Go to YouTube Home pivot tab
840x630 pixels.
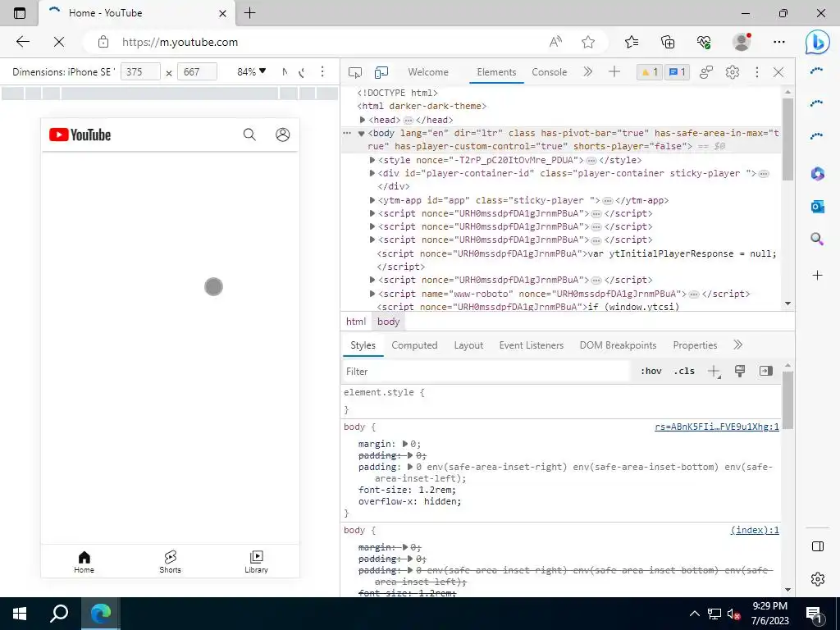click(84, 562)
